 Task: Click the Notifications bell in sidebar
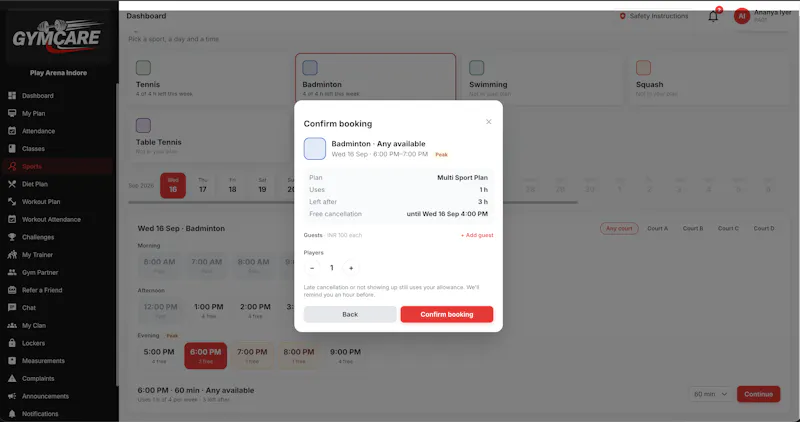[x=12, y=414]
